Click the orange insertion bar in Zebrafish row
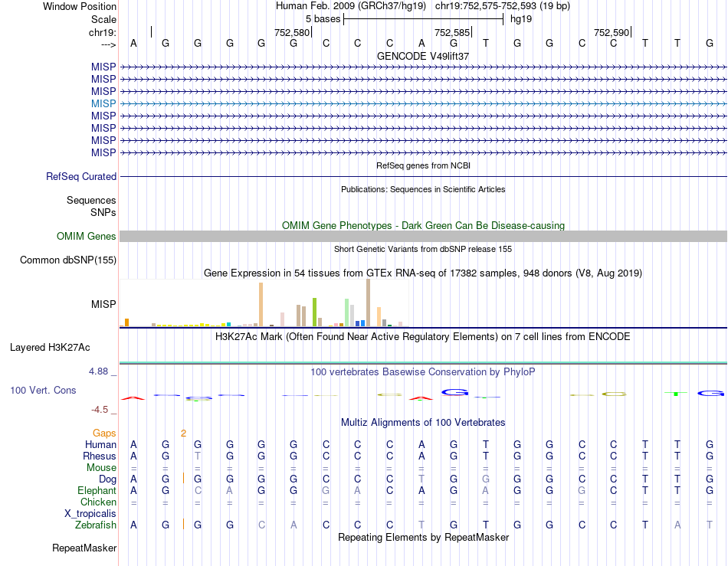This screenshot has width=728, height=566. 183,524
